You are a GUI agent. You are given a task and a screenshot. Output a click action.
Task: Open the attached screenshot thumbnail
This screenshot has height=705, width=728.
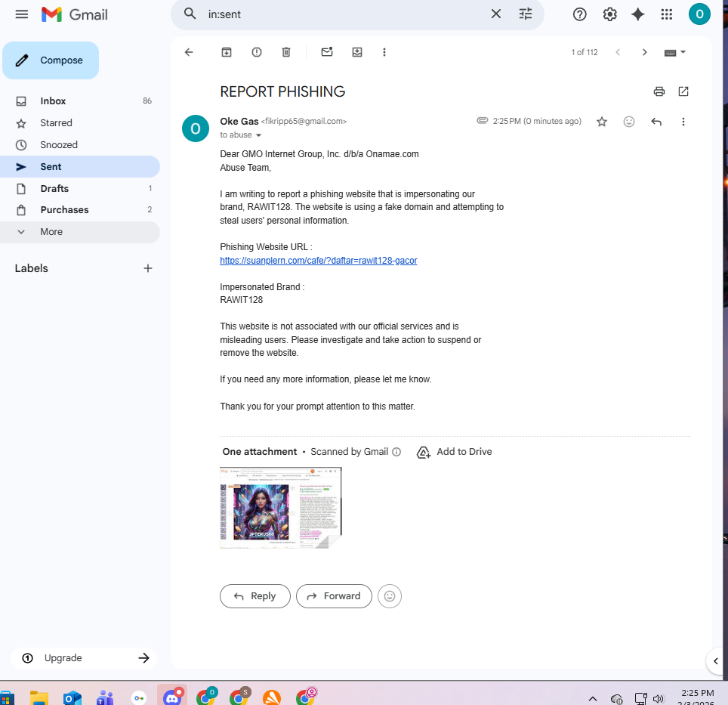[280, 508]
